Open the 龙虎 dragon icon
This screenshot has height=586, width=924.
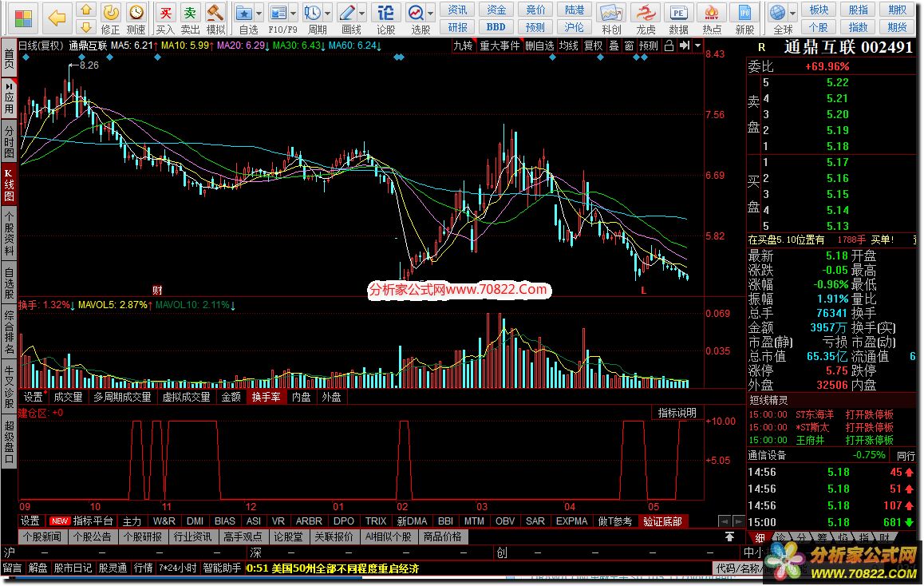click(x=646, y=13)
